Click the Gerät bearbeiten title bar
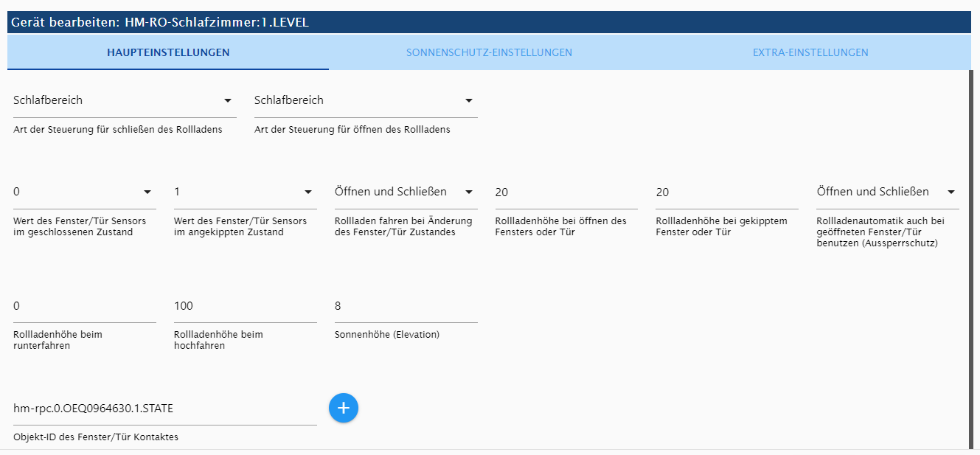The image size is (980, 455). click(x=489, y=22)
